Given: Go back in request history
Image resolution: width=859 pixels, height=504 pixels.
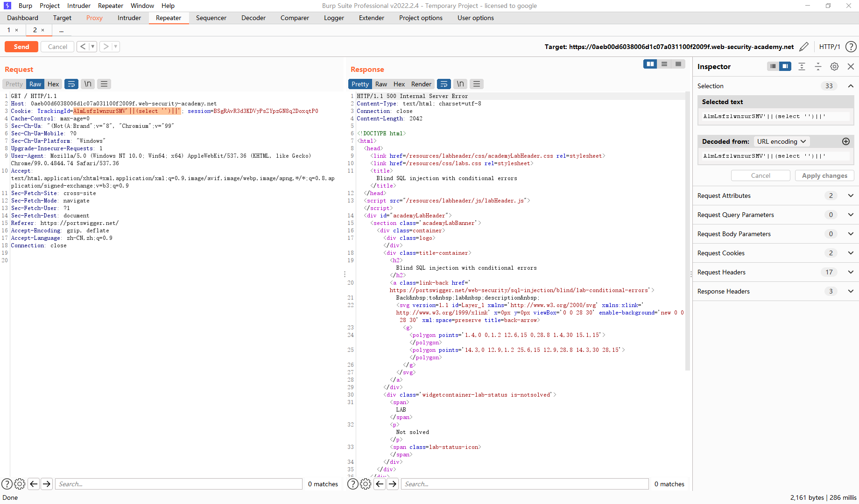Looking at the screenshot, I should [x=83, y=47].
